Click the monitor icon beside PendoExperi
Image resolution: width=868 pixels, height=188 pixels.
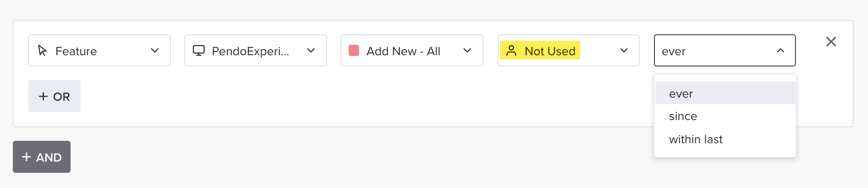click(199, 50)
